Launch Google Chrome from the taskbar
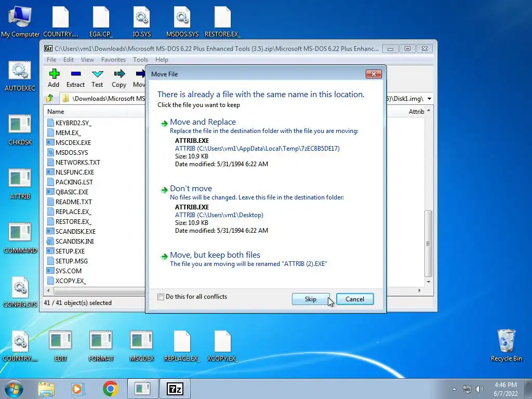This screenshot has height=399, width=532. (x=110, y=389)
